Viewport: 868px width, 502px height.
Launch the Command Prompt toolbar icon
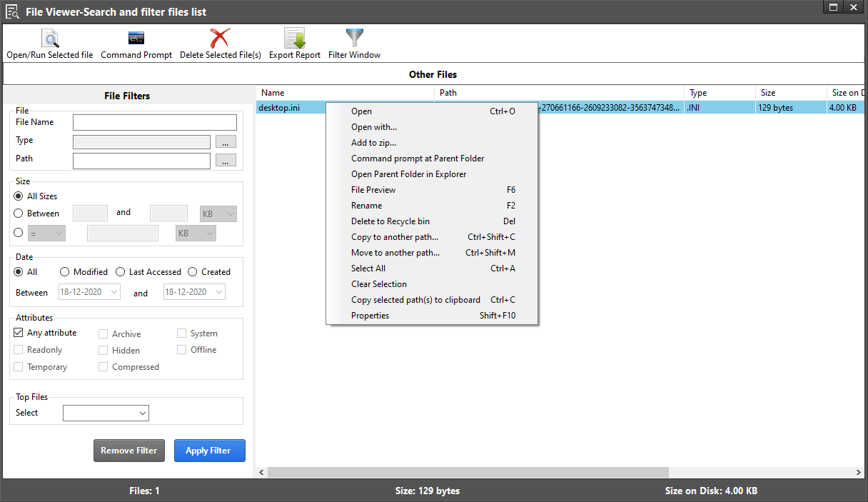click(x=136, y=39)
